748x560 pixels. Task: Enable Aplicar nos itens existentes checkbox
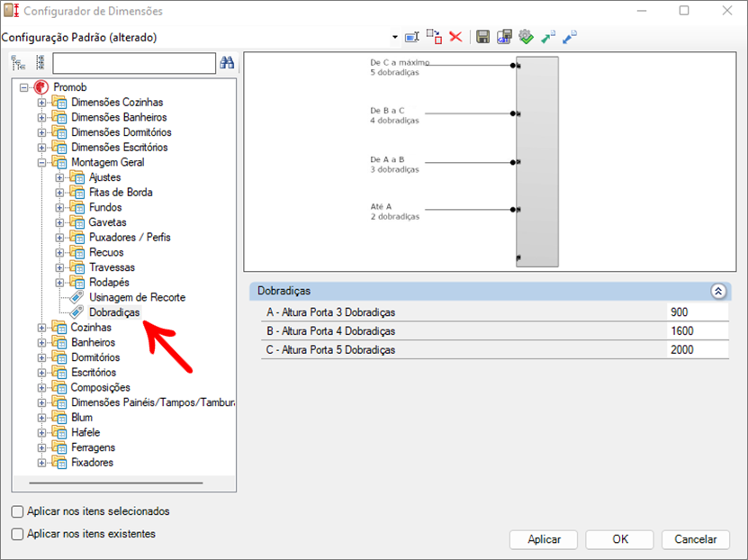click(x=17, y=534)
